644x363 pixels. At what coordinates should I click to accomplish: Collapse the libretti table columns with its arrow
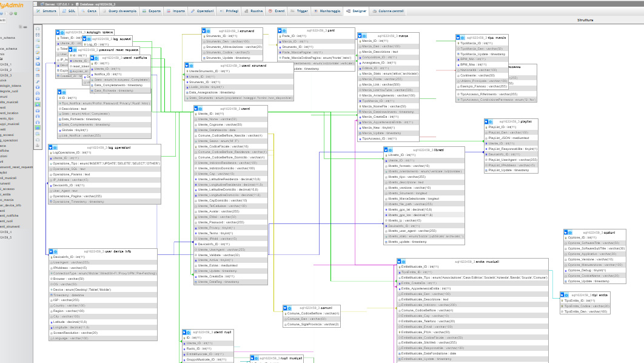[386, 150]
